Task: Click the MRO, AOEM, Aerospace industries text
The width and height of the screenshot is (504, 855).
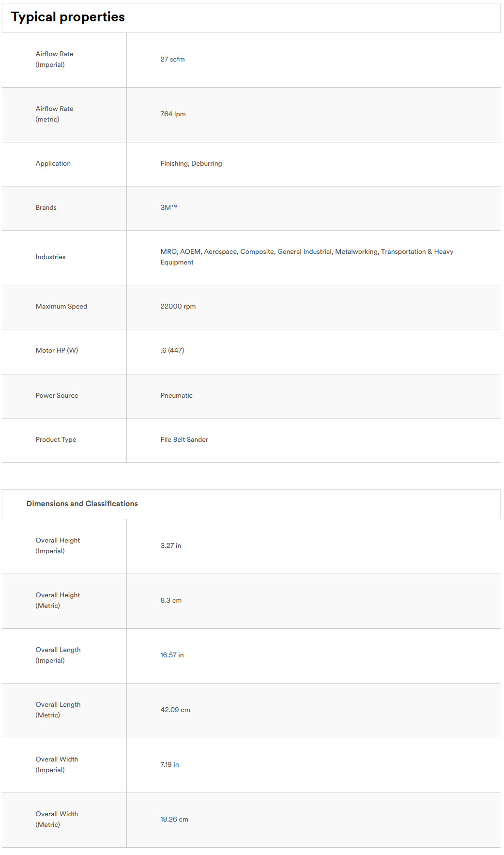Action: [307, 257]
